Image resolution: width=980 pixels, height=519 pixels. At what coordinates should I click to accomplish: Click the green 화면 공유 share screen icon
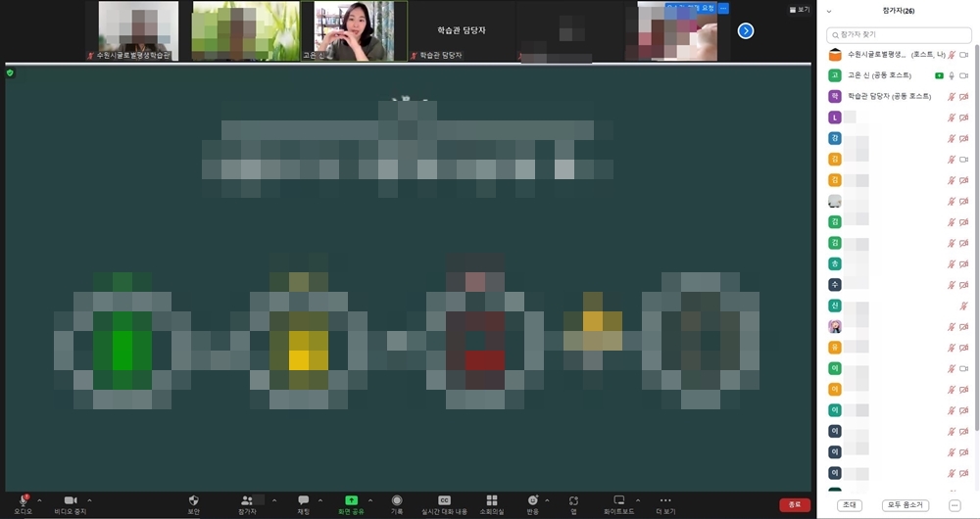coord(351,500)
